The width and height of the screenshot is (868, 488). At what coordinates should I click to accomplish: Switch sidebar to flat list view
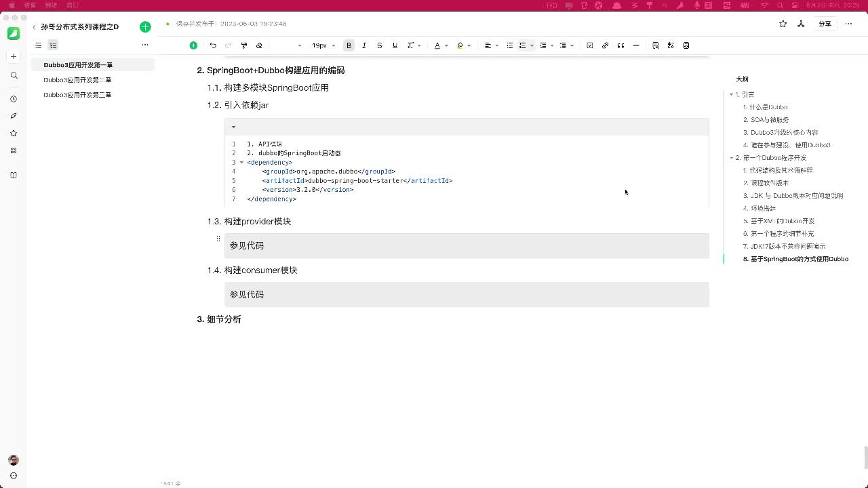[39, 45]
